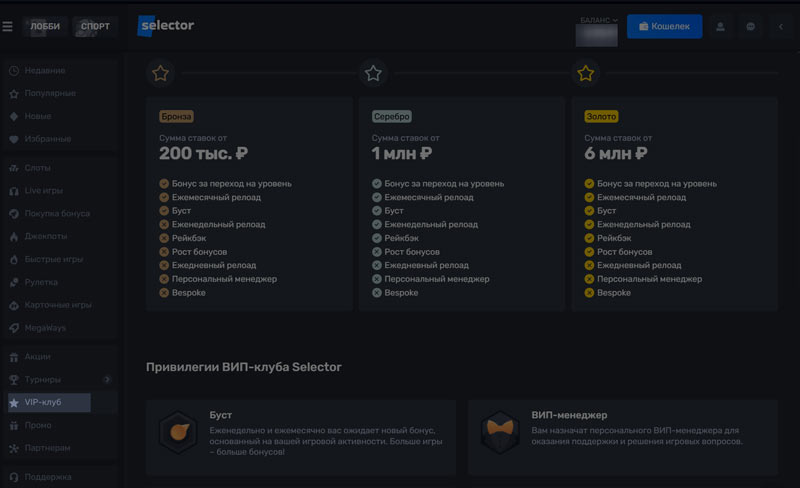Open the Support link in sidebar
This screenshot has width=800, height=488.
48,477
